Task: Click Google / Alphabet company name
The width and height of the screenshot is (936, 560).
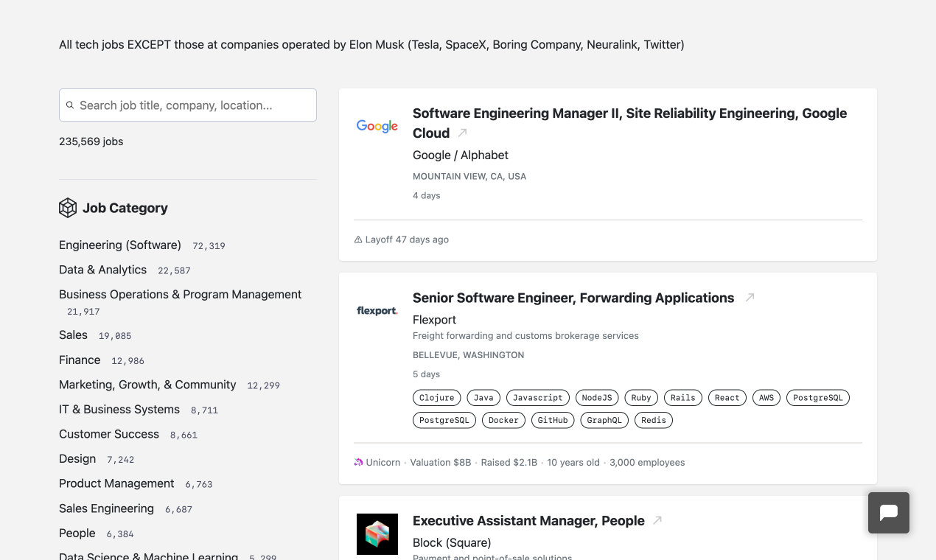Action: pyautogui.click(x=461, y=155)
